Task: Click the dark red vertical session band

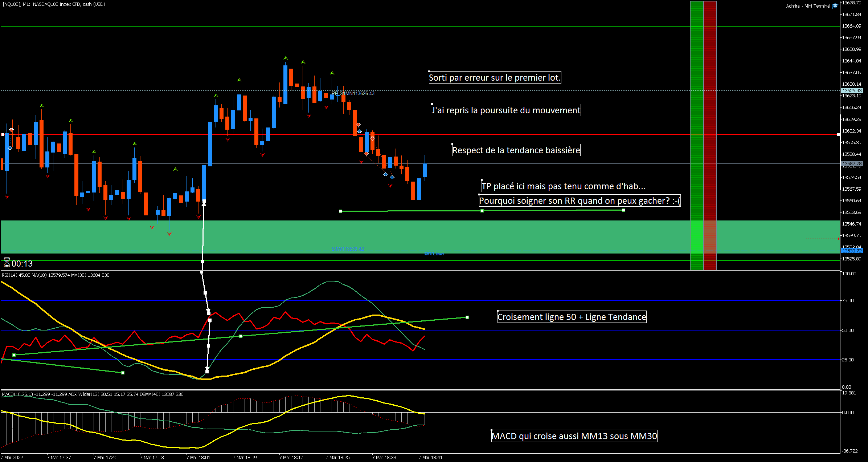Action: [710, 109]
